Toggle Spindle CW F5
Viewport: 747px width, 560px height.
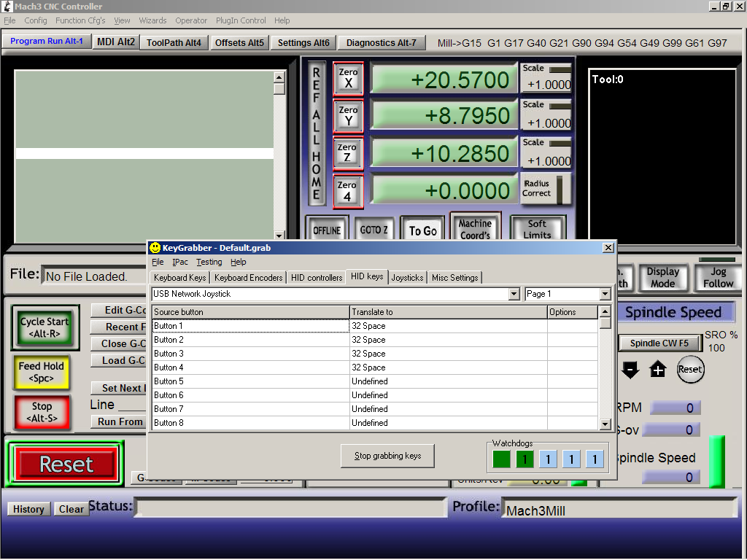tap(659, 343)
